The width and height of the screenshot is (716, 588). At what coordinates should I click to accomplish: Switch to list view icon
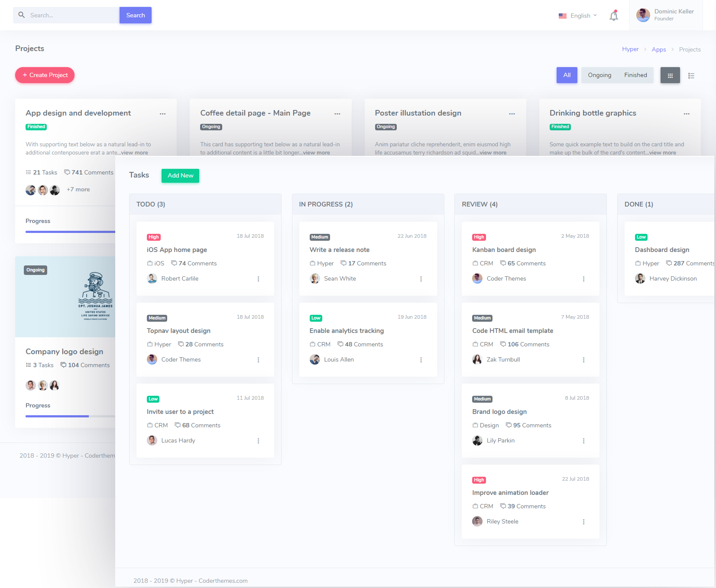click(691, 76)
